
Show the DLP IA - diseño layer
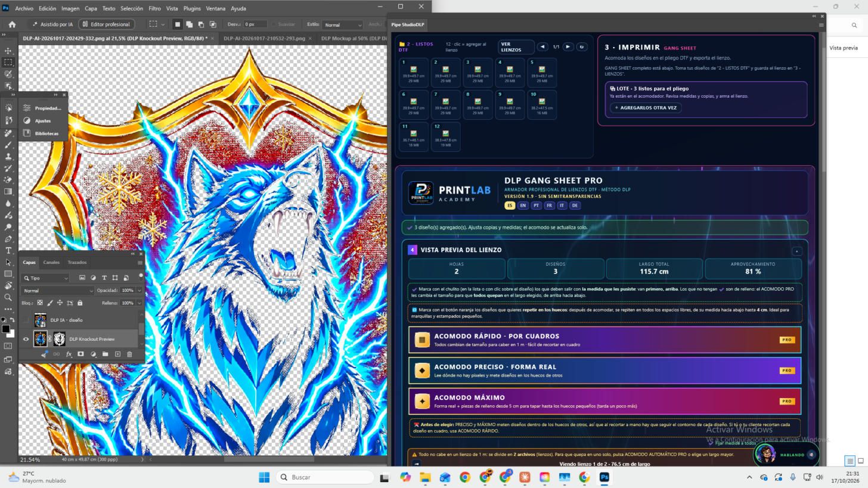pyautogui.click(x=26, y=320)
